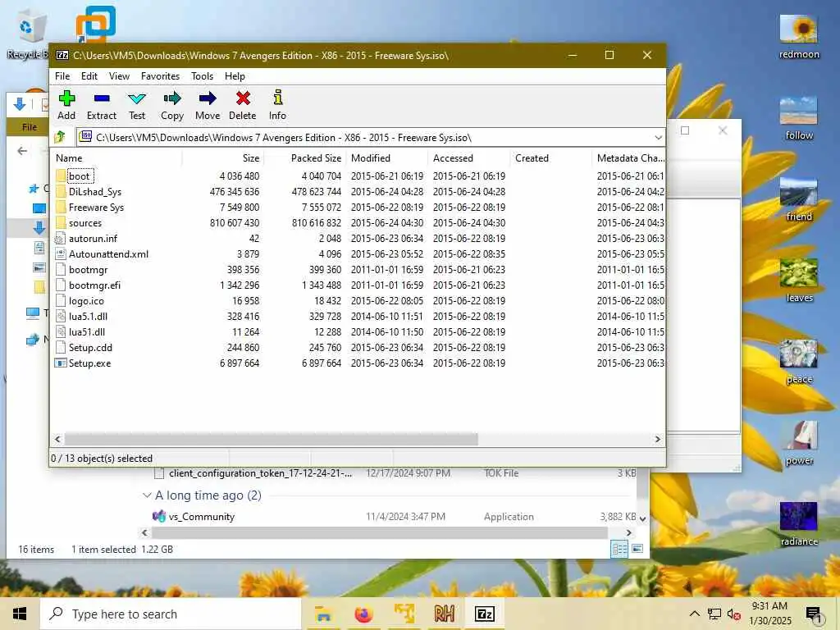Open the Edit menu

[89, 76]
